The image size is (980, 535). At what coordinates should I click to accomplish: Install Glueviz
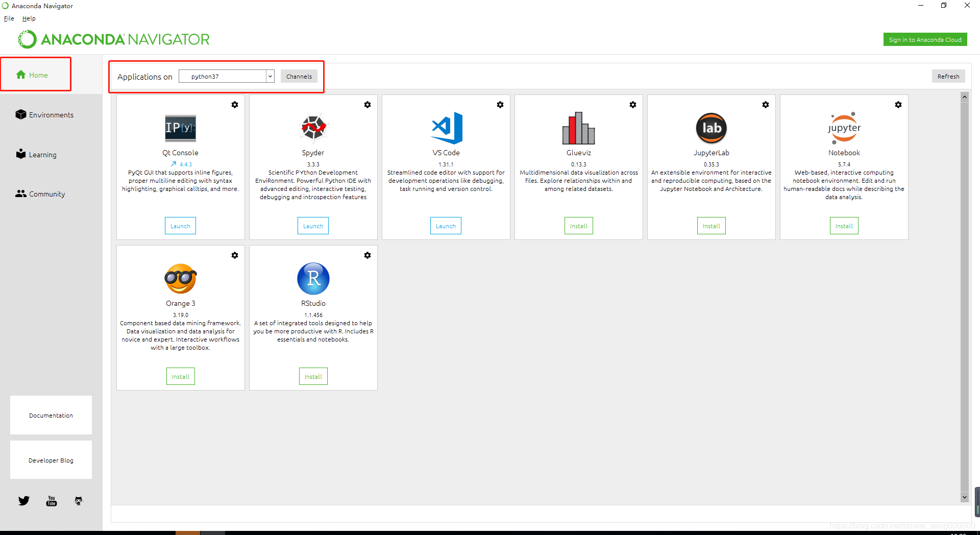tap(579, 226)
